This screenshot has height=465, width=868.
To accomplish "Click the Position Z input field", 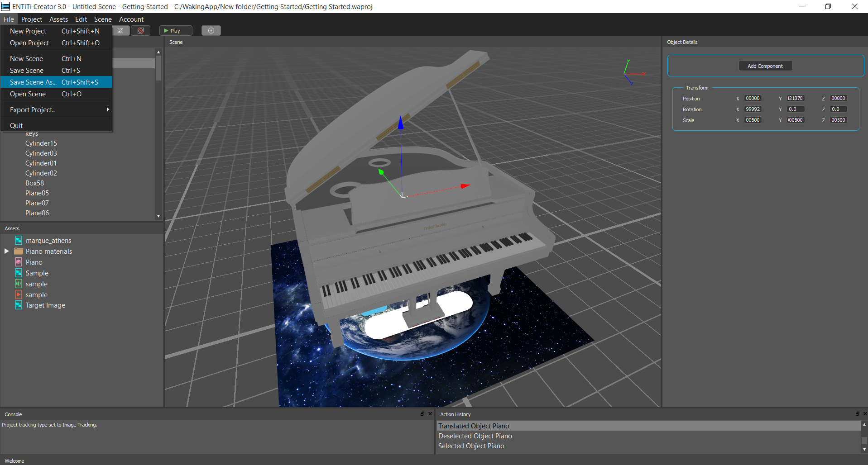I will click(838, 98).
